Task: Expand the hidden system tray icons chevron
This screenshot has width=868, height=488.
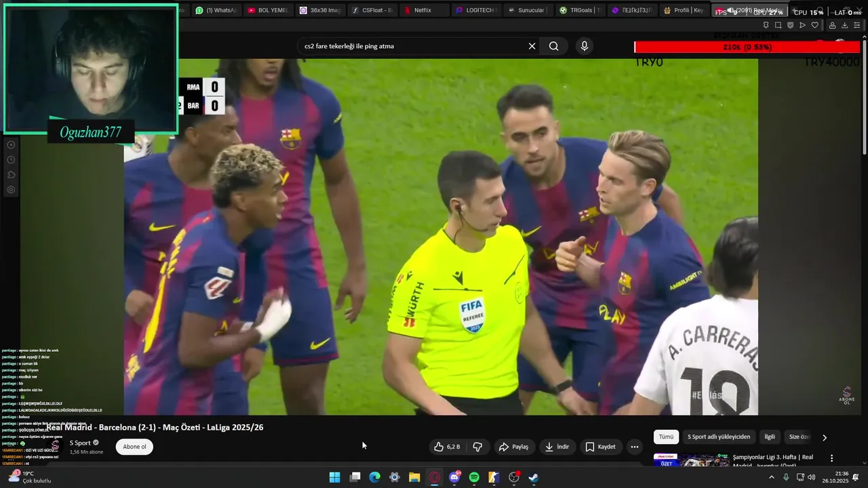Action: (771, 477)
